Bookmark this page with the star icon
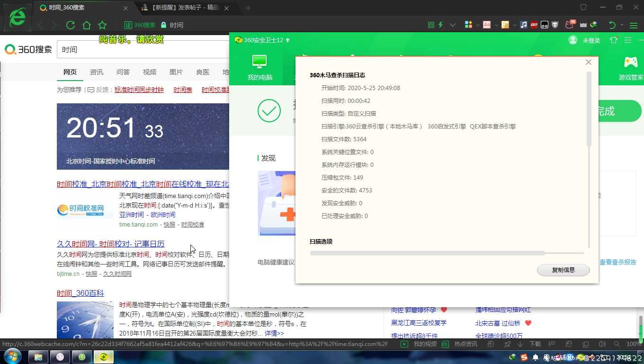Image resolution: width=644 pixels, height=364 pixels. pos(102,25)
